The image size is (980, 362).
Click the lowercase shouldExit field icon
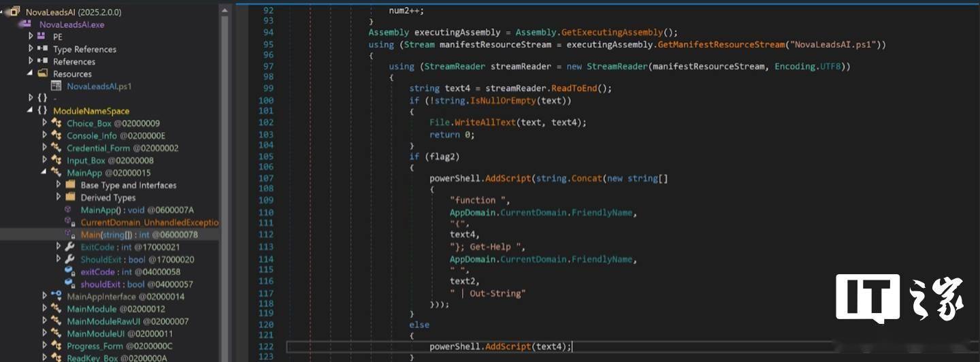tap(69, 284)
